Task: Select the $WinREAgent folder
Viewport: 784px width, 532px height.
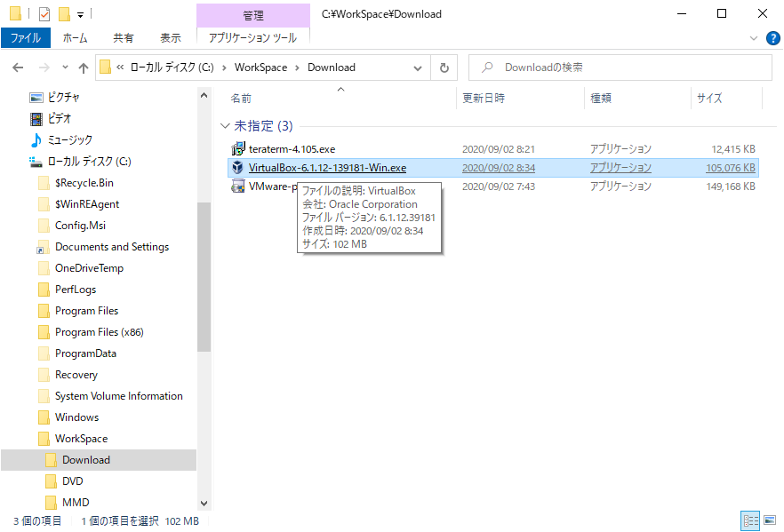Action: [87, 203]
